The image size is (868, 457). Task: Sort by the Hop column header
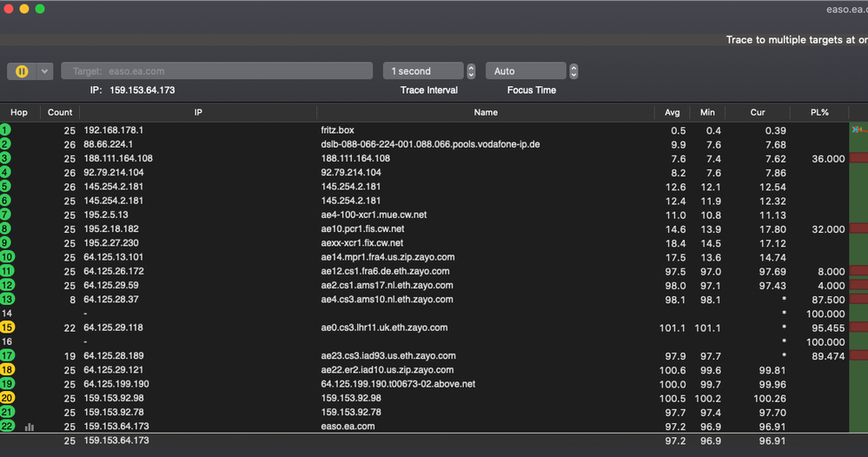coord(19,112)
